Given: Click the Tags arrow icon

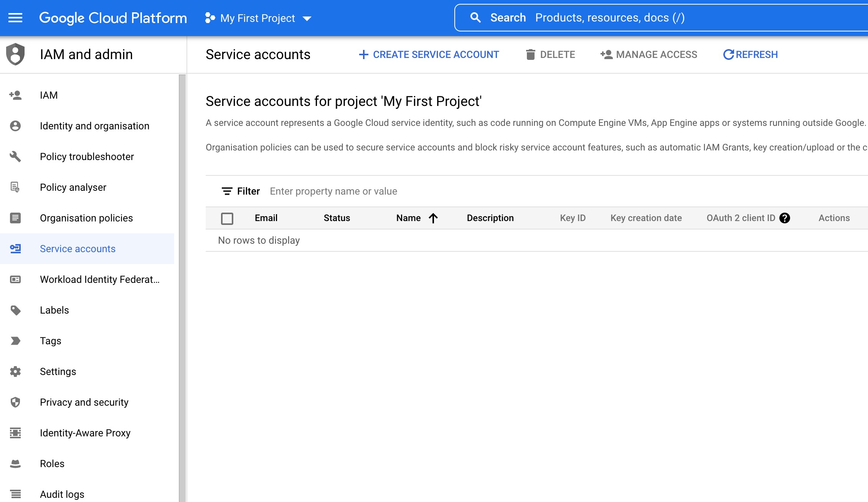Looking at the screenshot, I should tap(15, 341).
